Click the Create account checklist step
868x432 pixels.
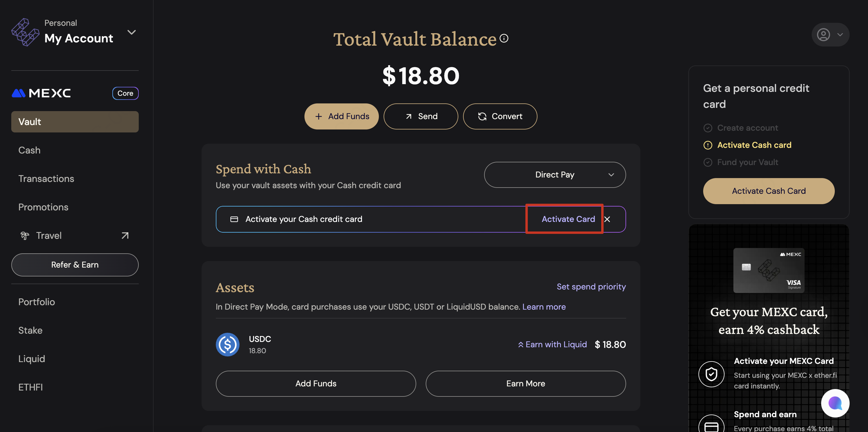(x=747, y=128)
